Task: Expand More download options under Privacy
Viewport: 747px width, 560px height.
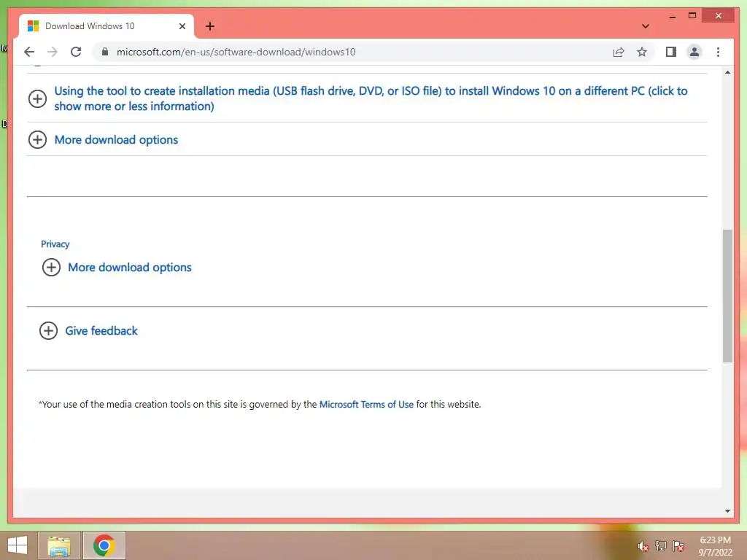Action: (51, 267)
